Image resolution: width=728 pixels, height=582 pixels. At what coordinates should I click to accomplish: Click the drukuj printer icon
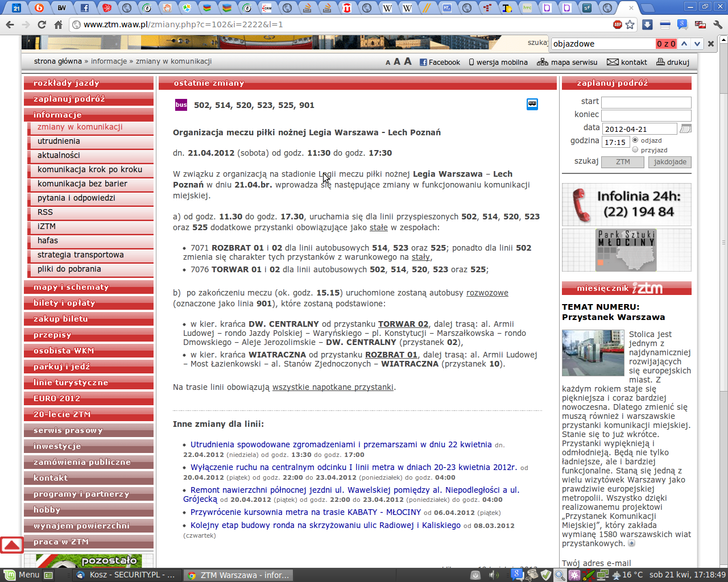coord(660,62)
